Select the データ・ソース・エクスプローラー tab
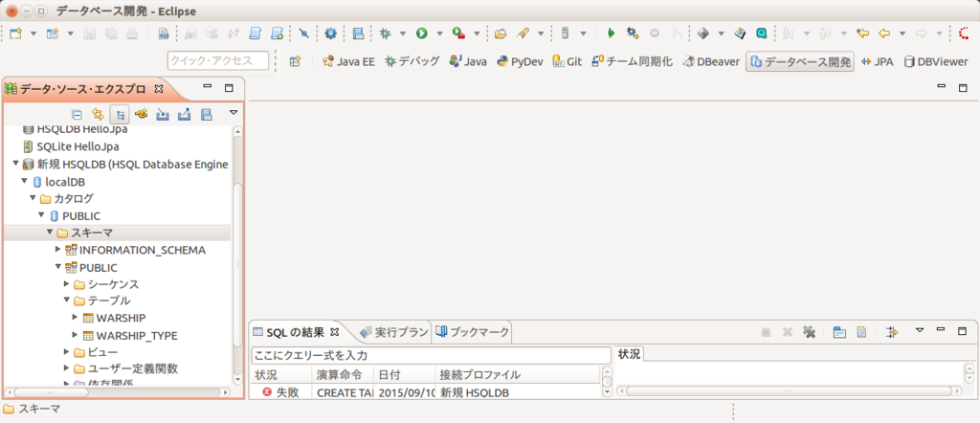The image size is (980, 423). [84, 89]
